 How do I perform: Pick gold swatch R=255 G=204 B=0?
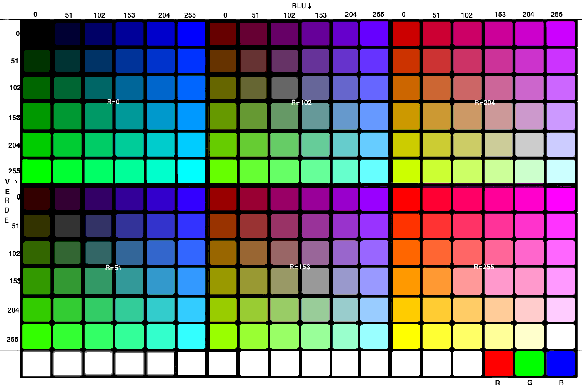[406, 310]
